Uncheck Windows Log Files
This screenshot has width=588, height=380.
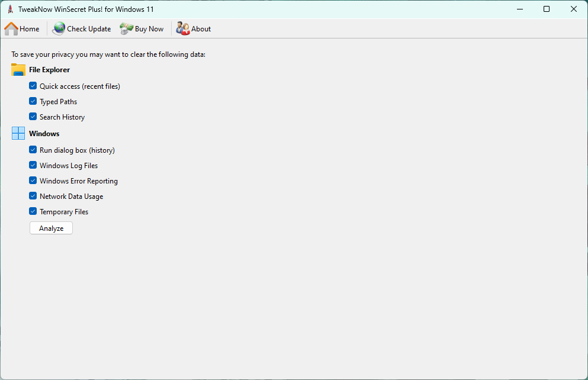click(x=33, y=165)
